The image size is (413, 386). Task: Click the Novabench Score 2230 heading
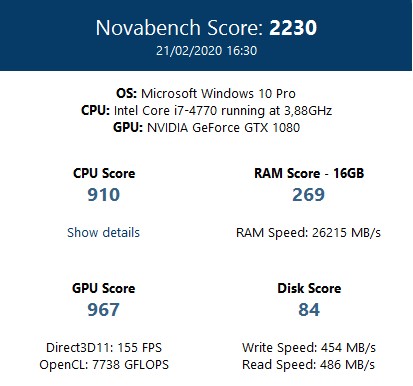coord(206,27)
